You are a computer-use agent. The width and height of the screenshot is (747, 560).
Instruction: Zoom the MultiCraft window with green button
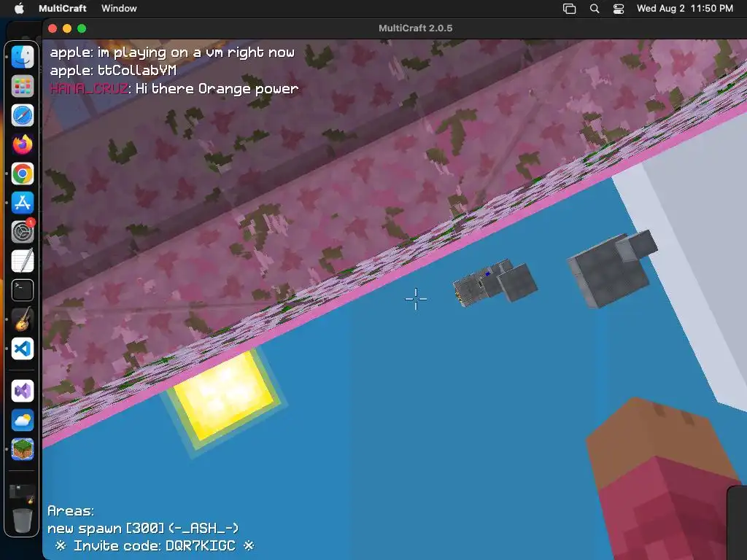tap(82, 28)
